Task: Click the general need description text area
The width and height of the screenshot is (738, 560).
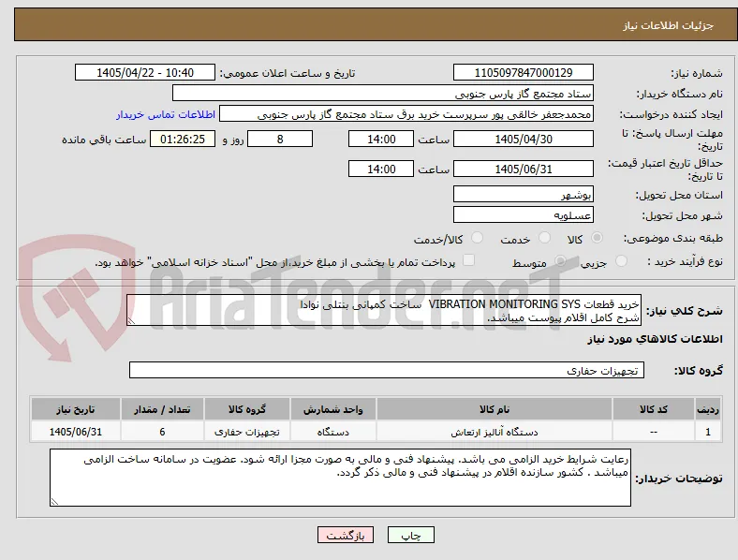Action: pos(384,311)
